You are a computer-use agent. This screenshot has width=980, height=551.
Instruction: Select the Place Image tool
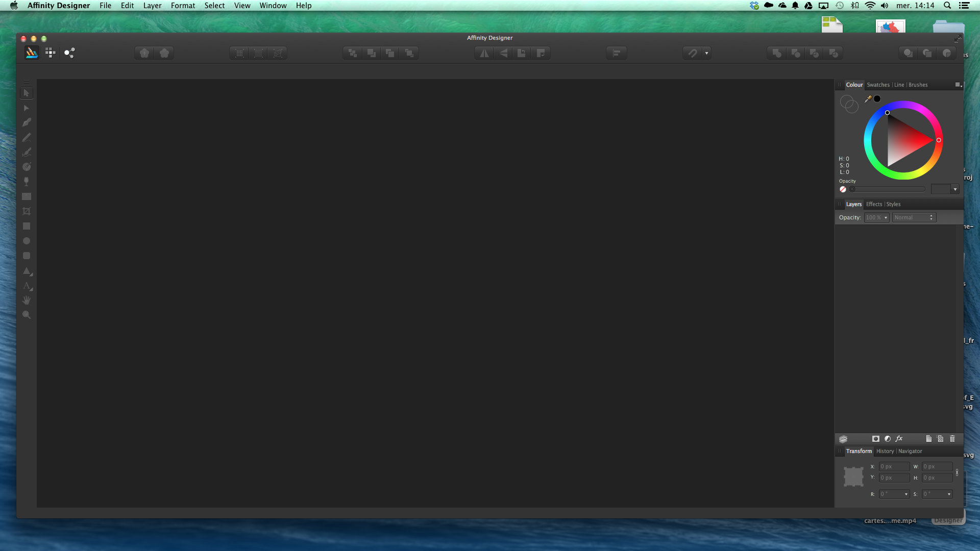(27, 196)
